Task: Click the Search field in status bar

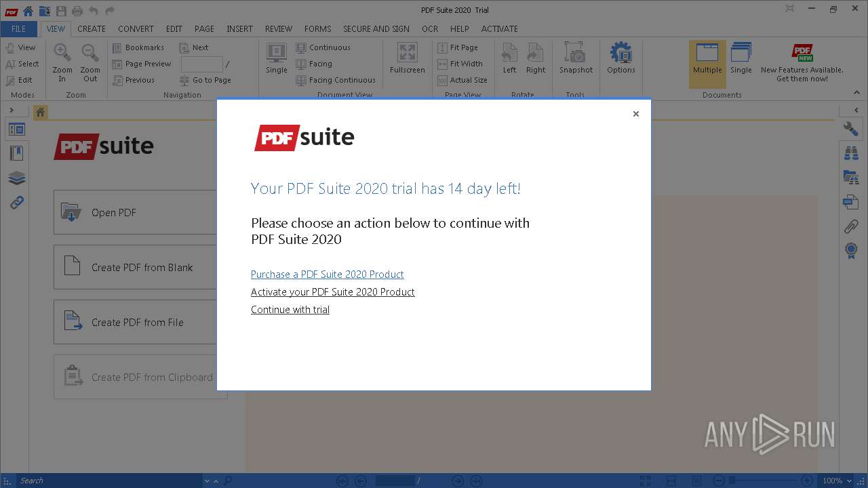Action: pos(108,481)
